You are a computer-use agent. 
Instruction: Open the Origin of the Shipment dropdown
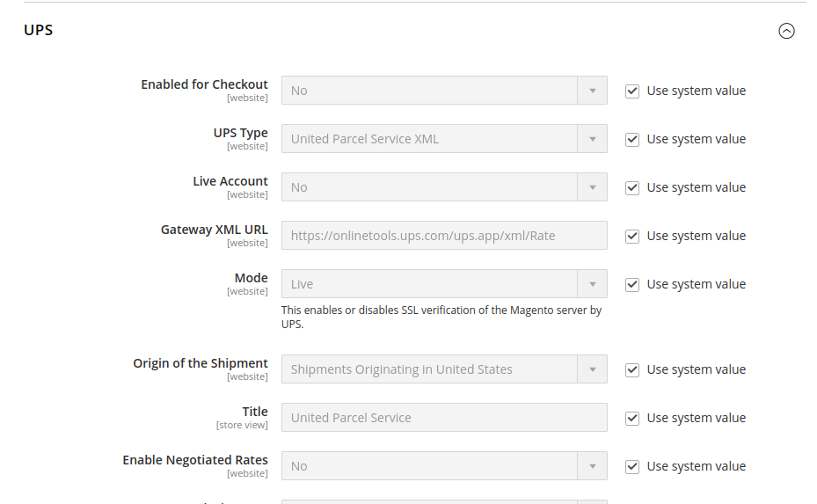click(x=444, y=369)
